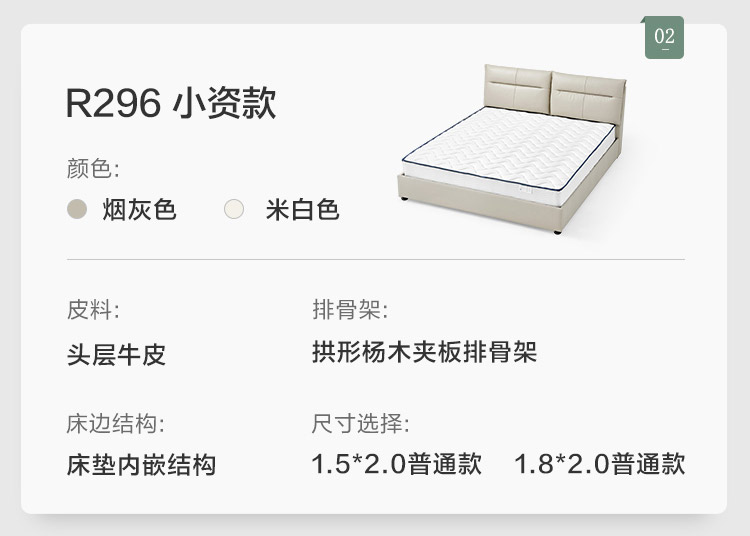The image size is (750, 536).
Task: Click the horizontal divider line
Action: pos(376,260)
